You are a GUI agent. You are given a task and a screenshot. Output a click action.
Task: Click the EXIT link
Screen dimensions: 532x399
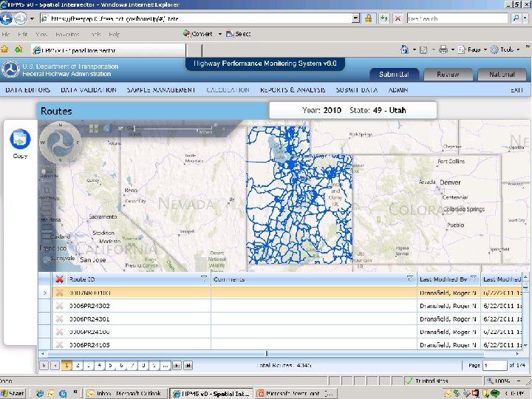point(517,90)
